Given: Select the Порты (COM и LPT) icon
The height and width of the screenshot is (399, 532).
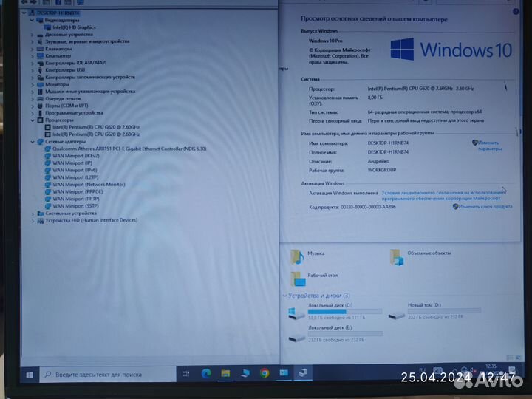Looking at the screenshot, I should coord(40,106).
